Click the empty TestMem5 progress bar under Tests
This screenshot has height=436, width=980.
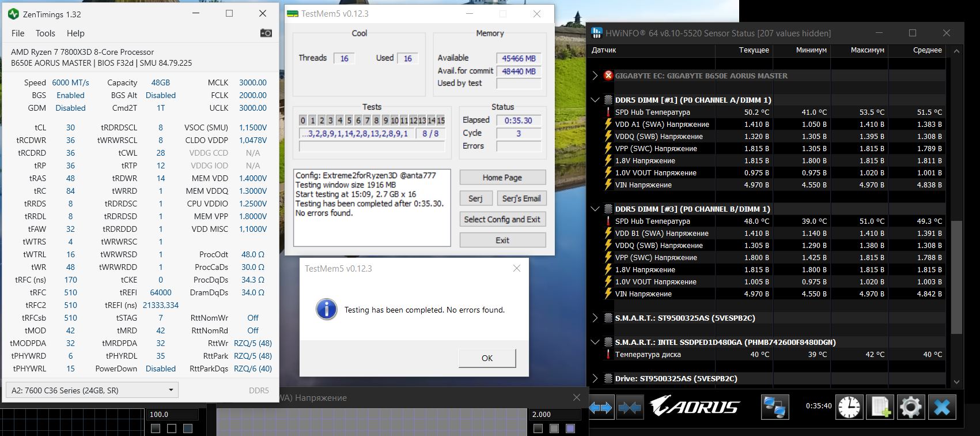coord(372,147)
